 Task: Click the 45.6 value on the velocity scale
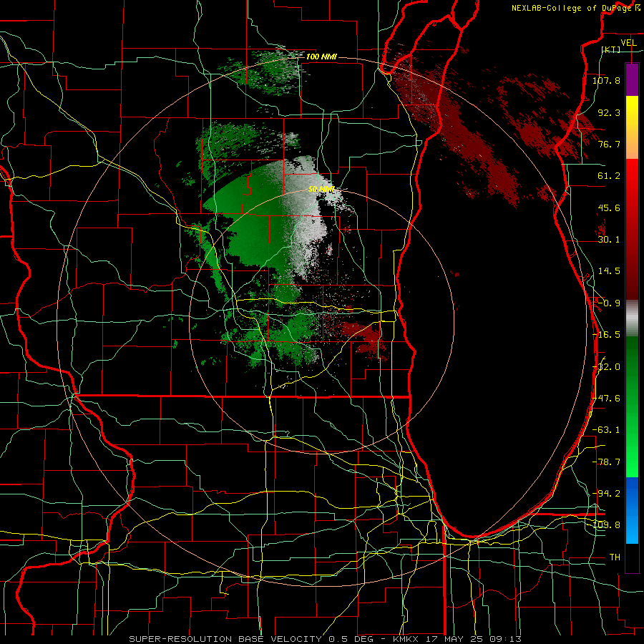[x=609, y=208]
